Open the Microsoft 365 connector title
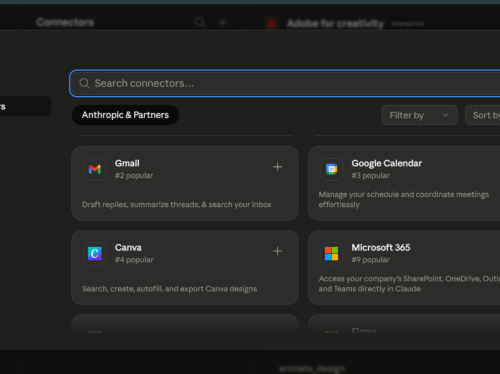This screenshot has width=500, height=374. point(381,248)
